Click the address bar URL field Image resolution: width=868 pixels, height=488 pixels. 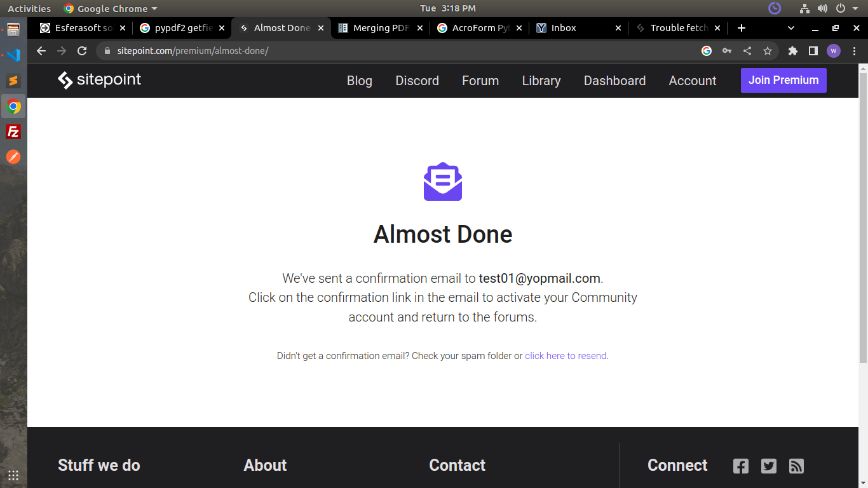click(381, 51)
